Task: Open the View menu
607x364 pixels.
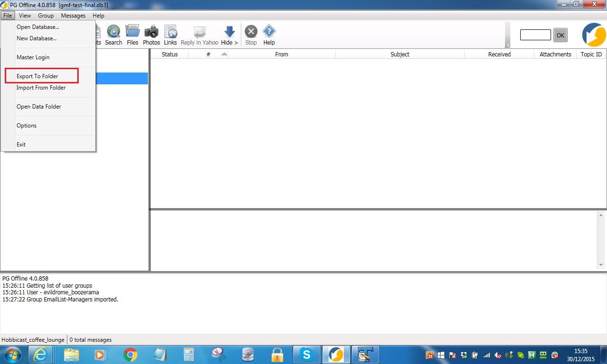Action: (25, 16)
